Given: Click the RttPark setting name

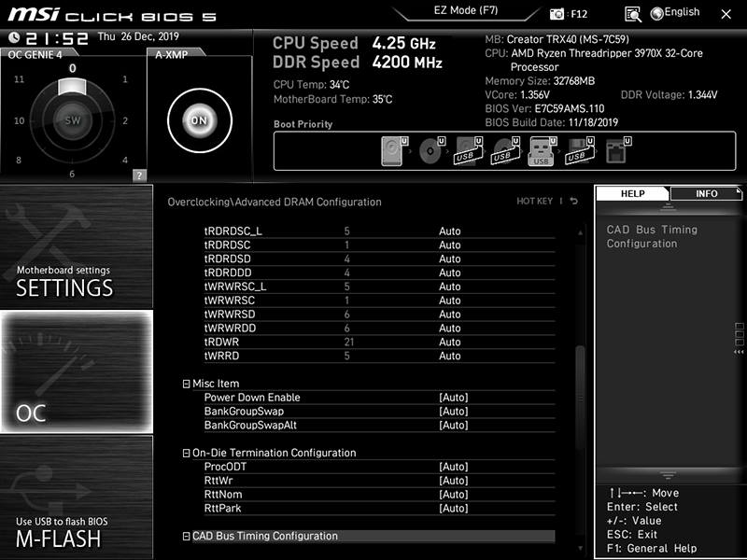Looking at the screenshot, I should click(222, 508).
